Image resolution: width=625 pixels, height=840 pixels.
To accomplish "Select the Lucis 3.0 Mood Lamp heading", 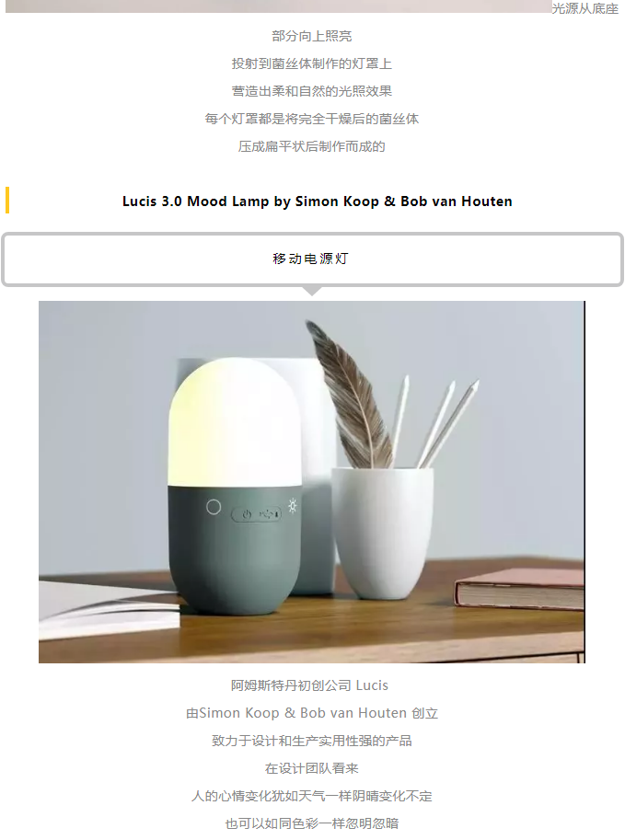I will pyautogui.click(x=317, y=201).
